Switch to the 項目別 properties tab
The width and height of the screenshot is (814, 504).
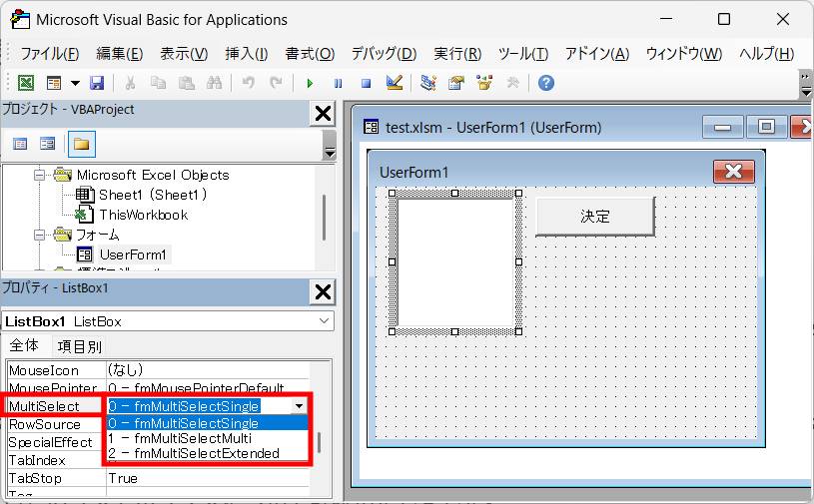coord(79,346)
